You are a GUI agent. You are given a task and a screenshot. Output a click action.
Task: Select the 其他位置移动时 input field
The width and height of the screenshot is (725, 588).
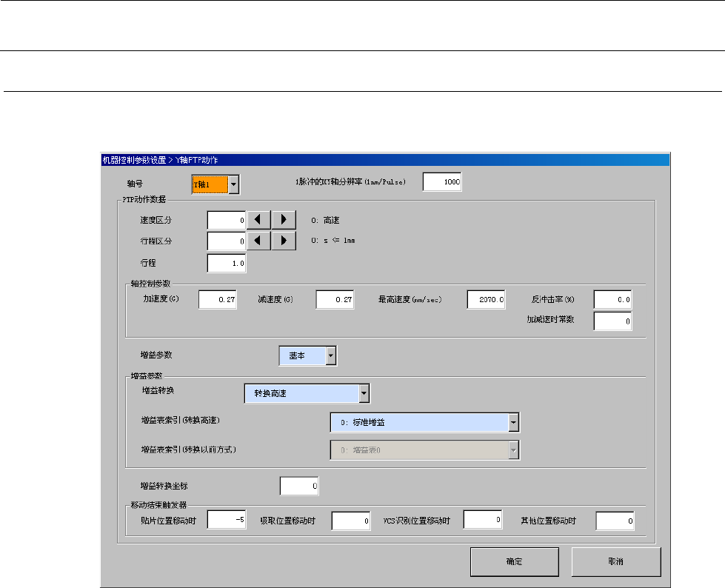[x=615, y=521]
